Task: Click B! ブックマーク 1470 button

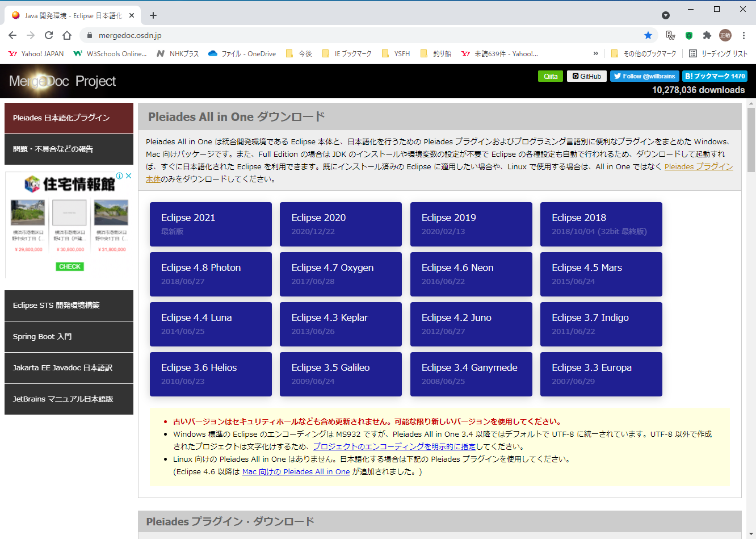Action: [x=715, y=76]
